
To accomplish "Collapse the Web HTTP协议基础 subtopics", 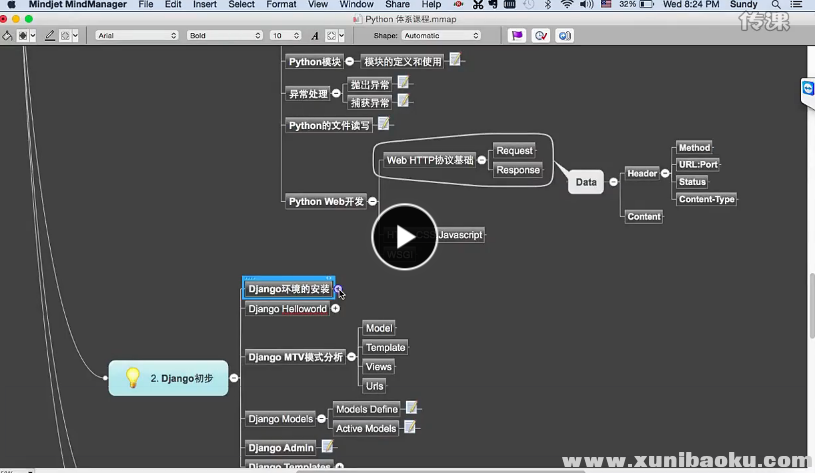I will point(482,160).
